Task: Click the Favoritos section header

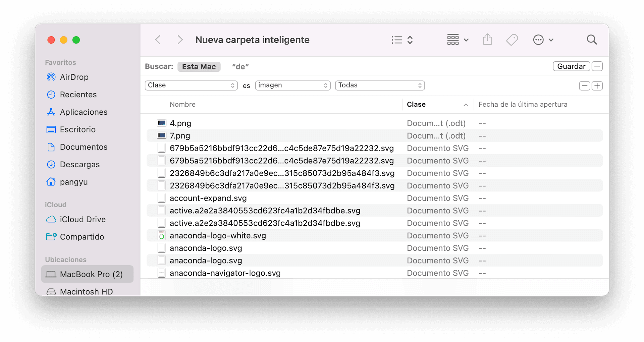Action: click(60, 63)
